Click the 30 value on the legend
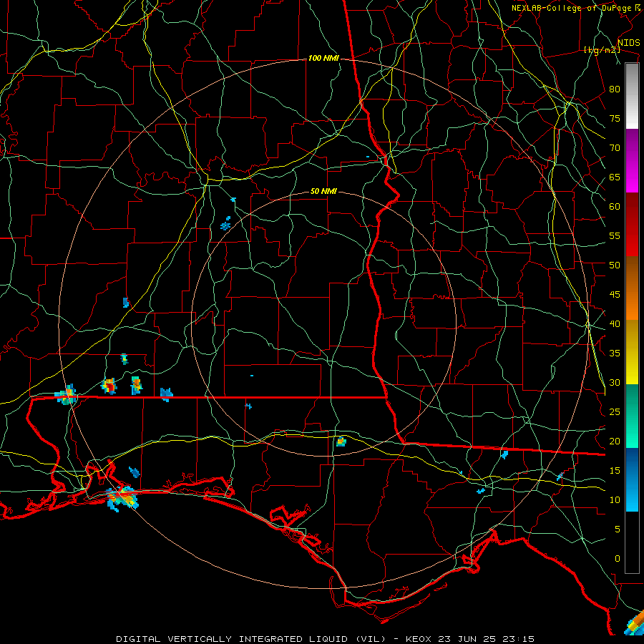Image resolution: width=644 pixels, height=644 pixels. click(x=615, y=382)
